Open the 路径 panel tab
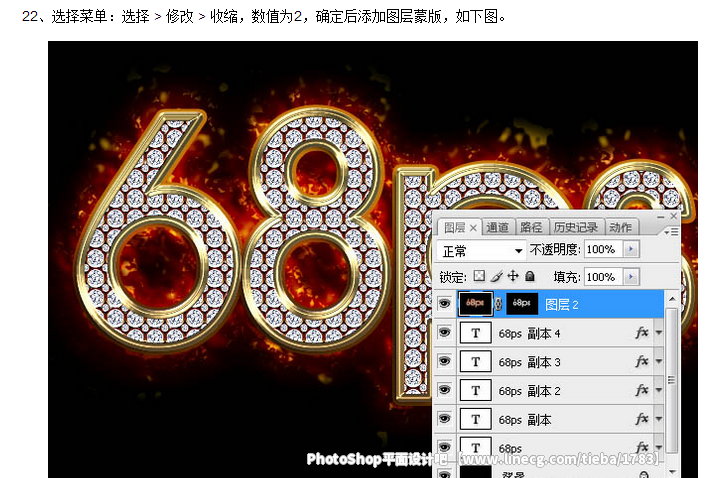Image resolution: width=715 pixels, height=478 pixels. (x=532, y=228)
